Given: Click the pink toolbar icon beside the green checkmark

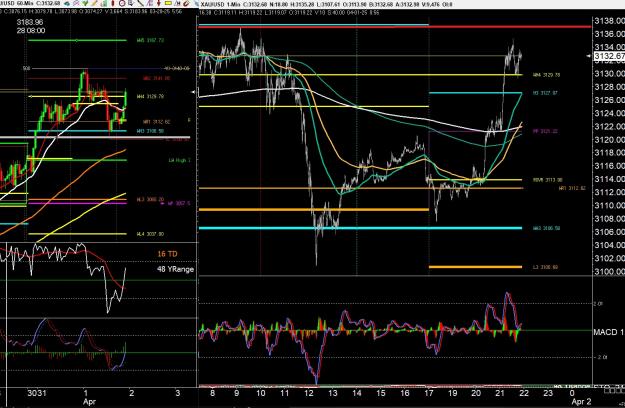Looking at the screenshot, I should [x=76, y=3].
